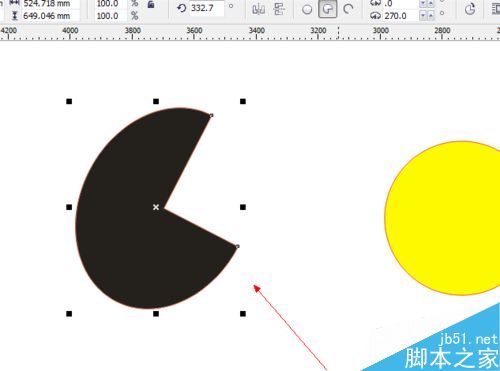Decrease the 270.0 ending angle stepper

point(423,16)
